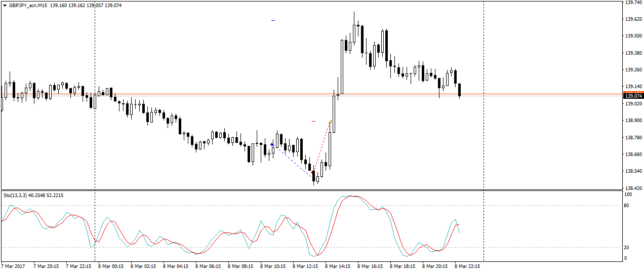Click the 8 Mar 16:15 time label
The width and height of the screenshot is (644, 272).
[x=370, y=266]
